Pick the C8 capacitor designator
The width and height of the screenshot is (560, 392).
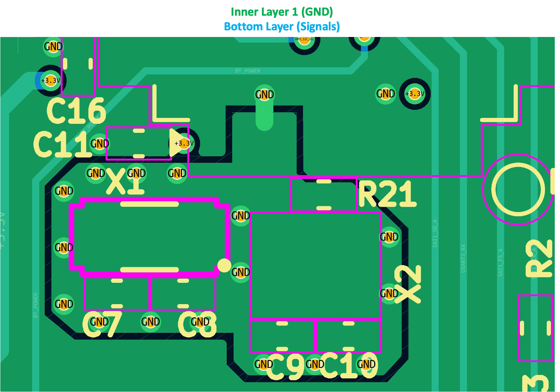197,324
